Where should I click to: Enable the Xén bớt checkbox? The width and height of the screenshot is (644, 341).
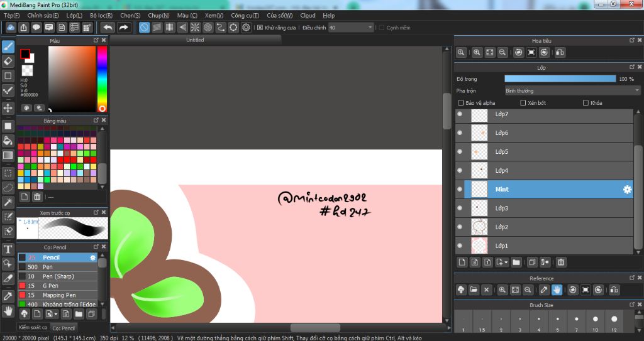pyautogui.click(x=523, y=103)
